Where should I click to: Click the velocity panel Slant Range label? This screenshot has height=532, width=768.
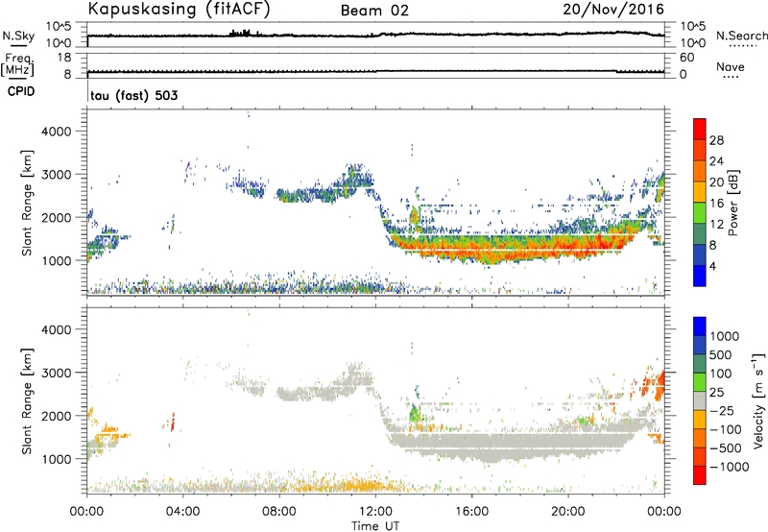pyautogui.click(x=27, y=400)
